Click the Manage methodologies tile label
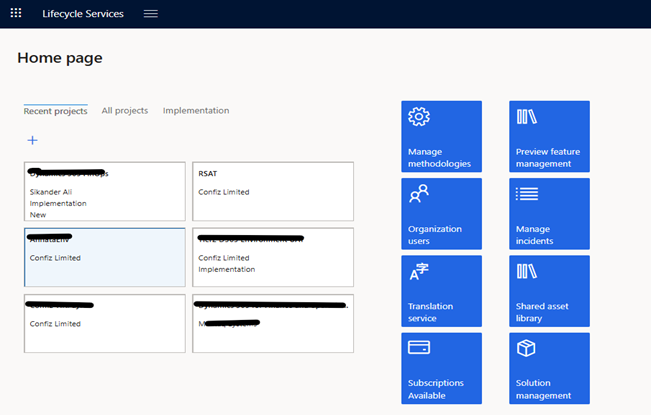 (439, 158)
